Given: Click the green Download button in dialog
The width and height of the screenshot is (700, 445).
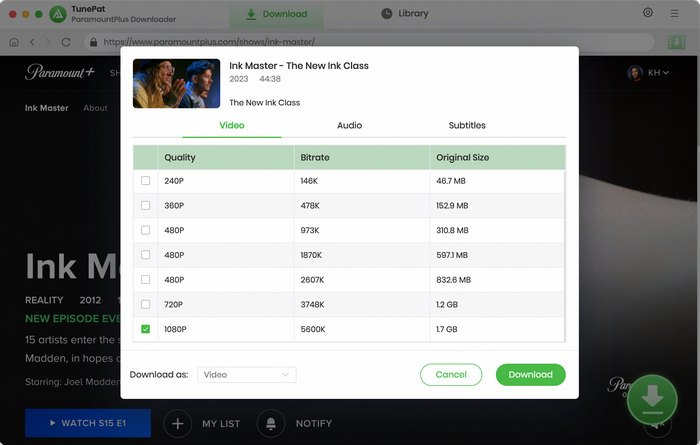Looking at the screenshot, I should (530, 374).
